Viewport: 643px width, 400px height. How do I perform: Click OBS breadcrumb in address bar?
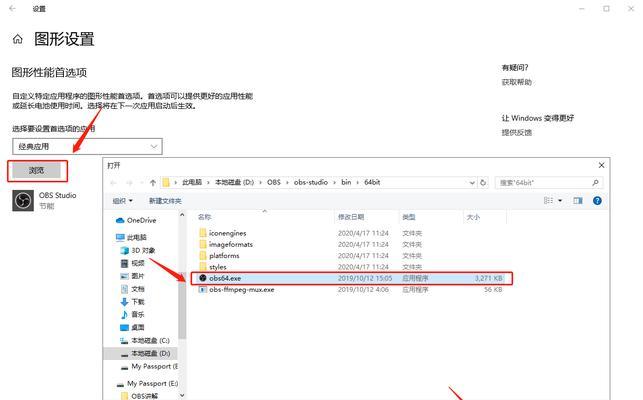pyautogui.click(x=274, y=182)
